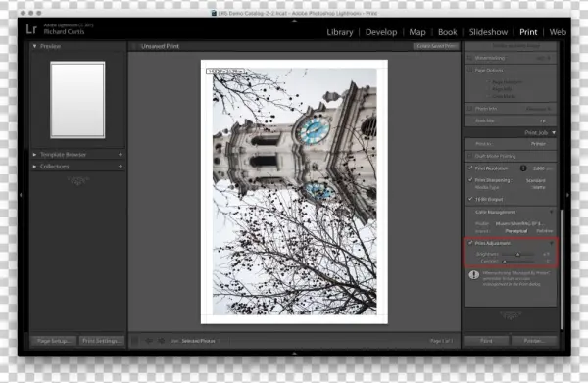The height and width of the screenshot is (383, 588).
Task: Change Print Sharpening Standard dropdown
Action: (x=535, y=180)
